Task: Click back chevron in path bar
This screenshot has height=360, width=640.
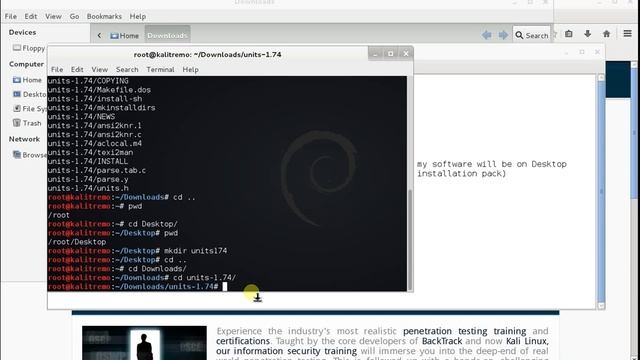Action: click(99, 36)
